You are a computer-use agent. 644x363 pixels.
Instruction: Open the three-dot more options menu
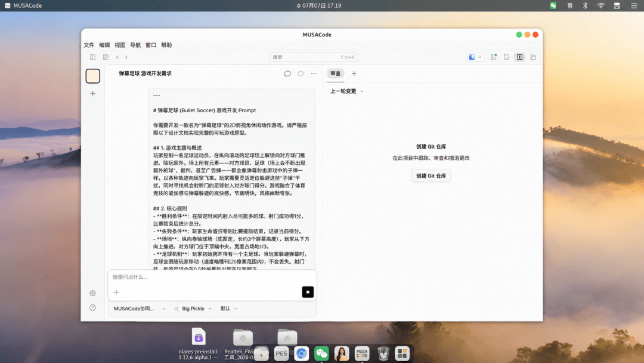pyautogui.click(x=314, y=73)
